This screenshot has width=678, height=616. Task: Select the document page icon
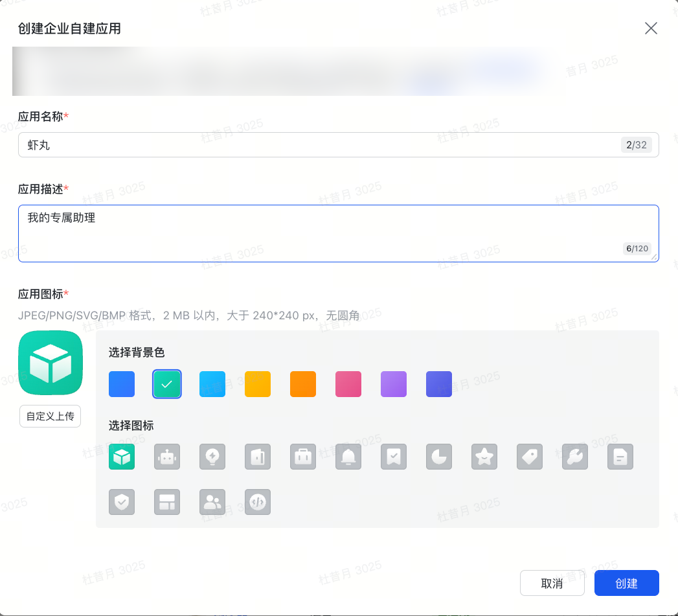click(620, 457)
